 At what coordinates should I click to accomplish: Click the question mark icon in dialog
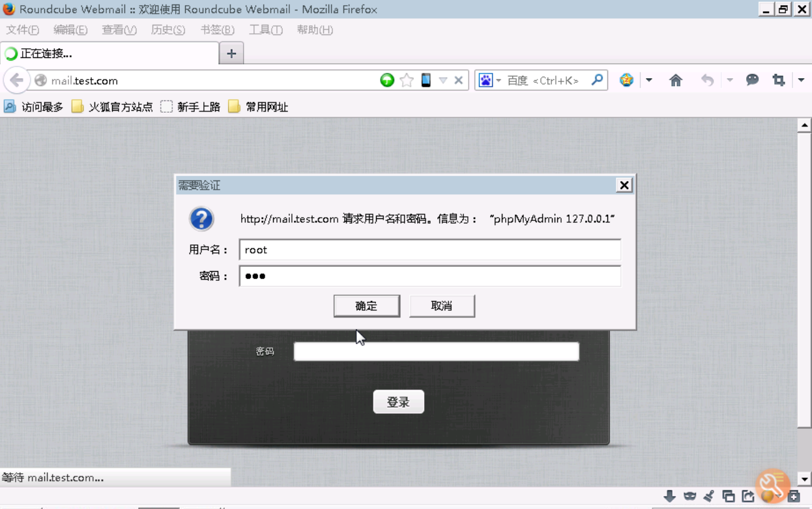pos(201,219)
